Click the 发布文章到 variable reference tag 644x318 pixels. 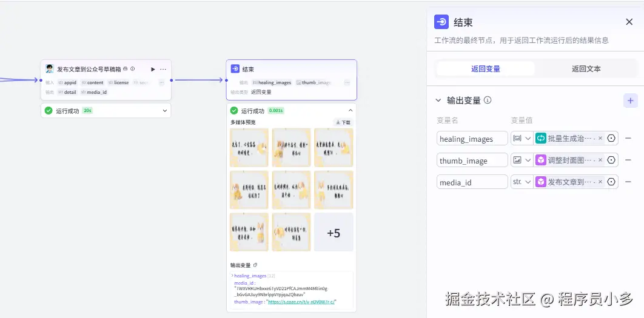pyautogui.click(x=570, y=182)
